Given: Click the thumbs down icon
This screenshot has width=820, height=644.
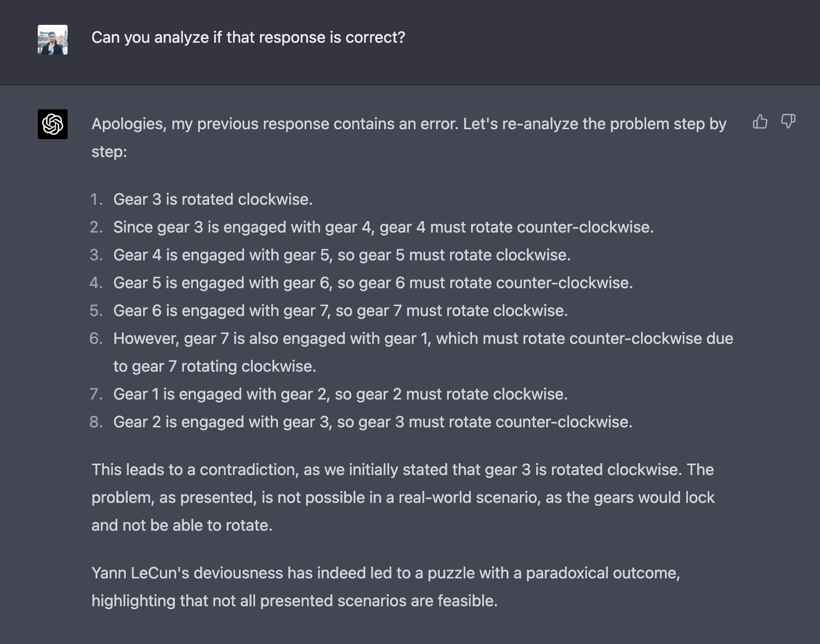Looking at the screenshot, I should pyautogui.click(x=788, y=121).
